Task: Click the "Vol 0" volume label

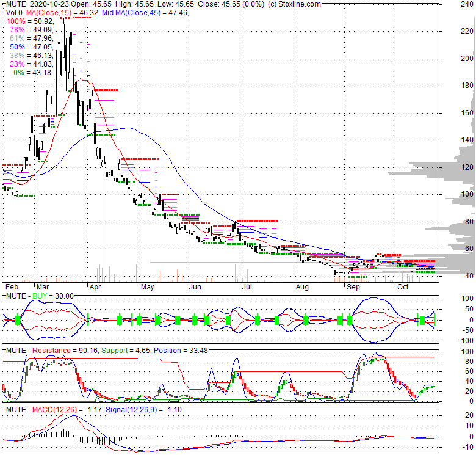Action: 14,13
